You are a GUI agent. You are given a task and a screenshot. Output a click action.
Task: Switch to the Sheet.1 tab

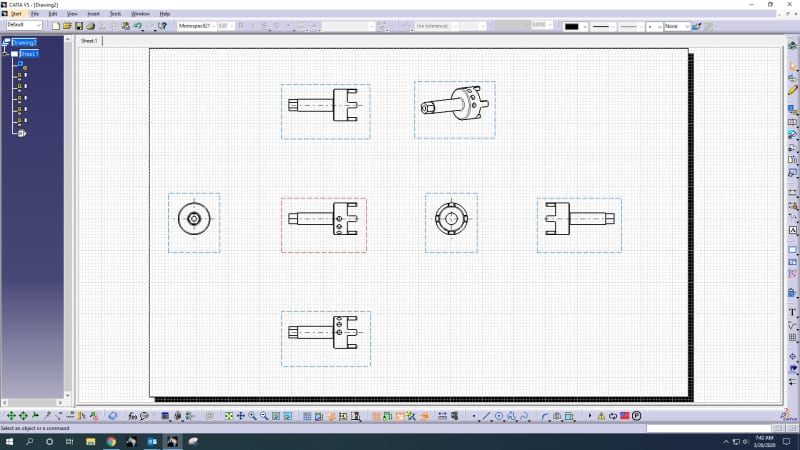[x=89, y=41]
